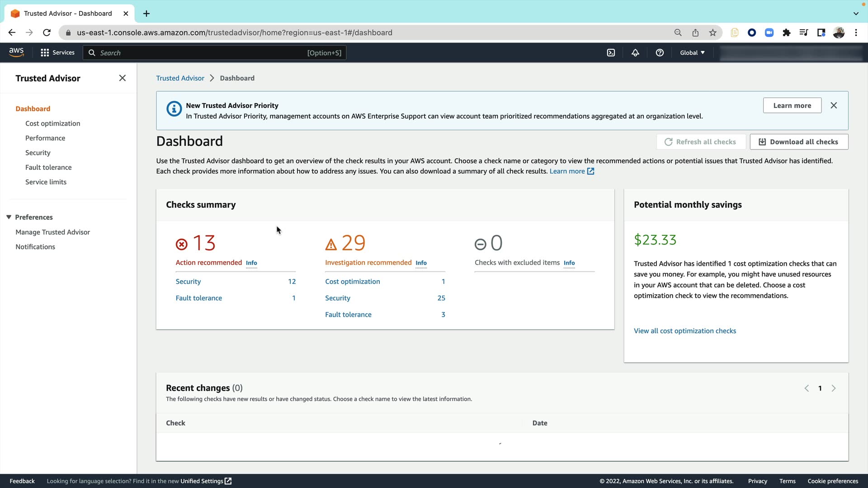Open the notifications bell icon
The image size is (868, 488).
635,53
